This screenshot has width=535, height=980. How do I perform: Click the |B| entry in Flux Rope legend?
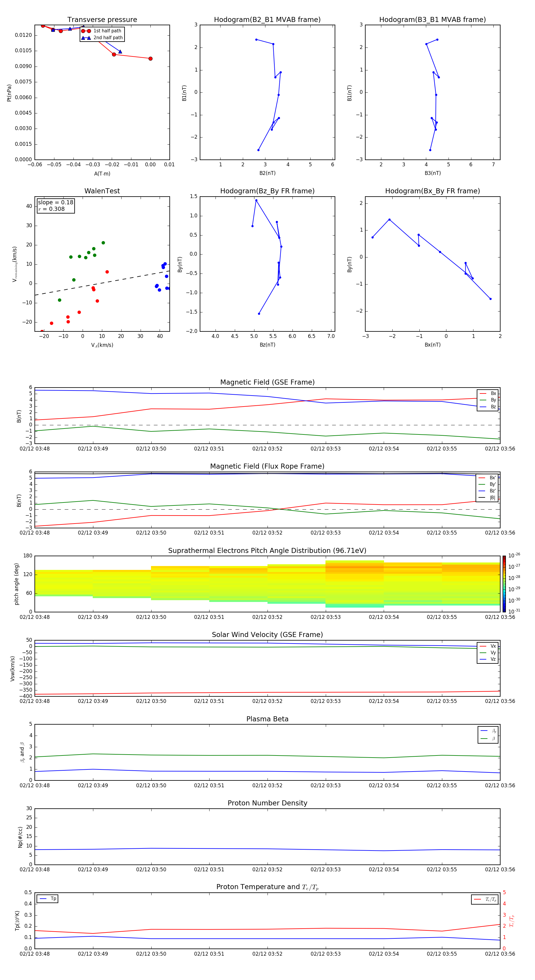[x=487, y=498]
